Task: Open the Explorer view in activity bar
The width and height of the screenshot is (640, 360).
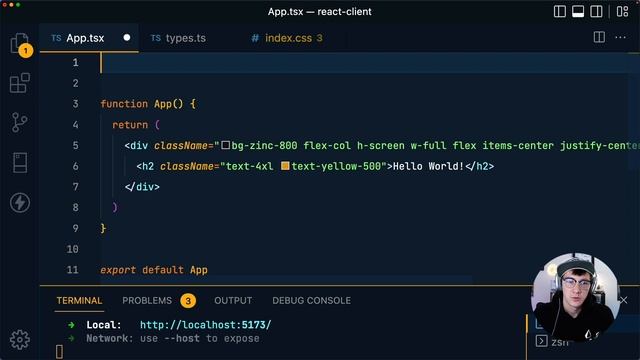Action: point(20,44)
